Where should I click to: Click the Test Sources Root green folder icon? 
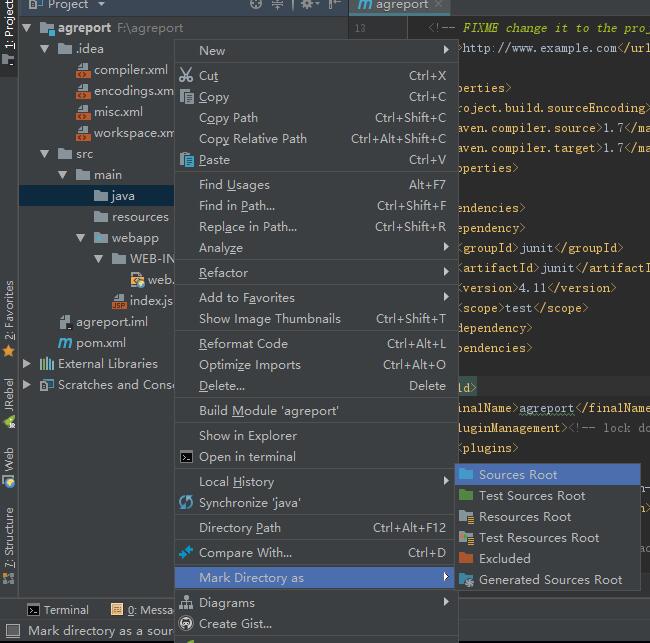[466, 495]
